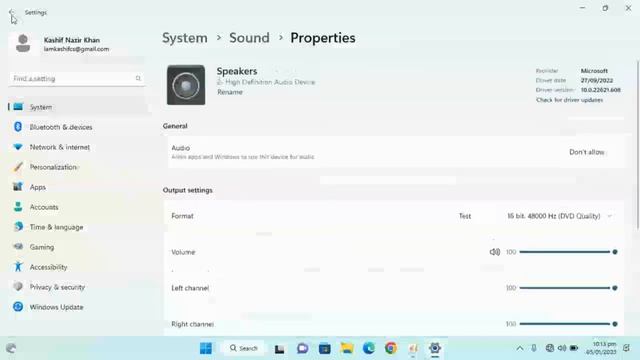
Task: Open the Privacy & security shield icon
Action: [18, 287]
